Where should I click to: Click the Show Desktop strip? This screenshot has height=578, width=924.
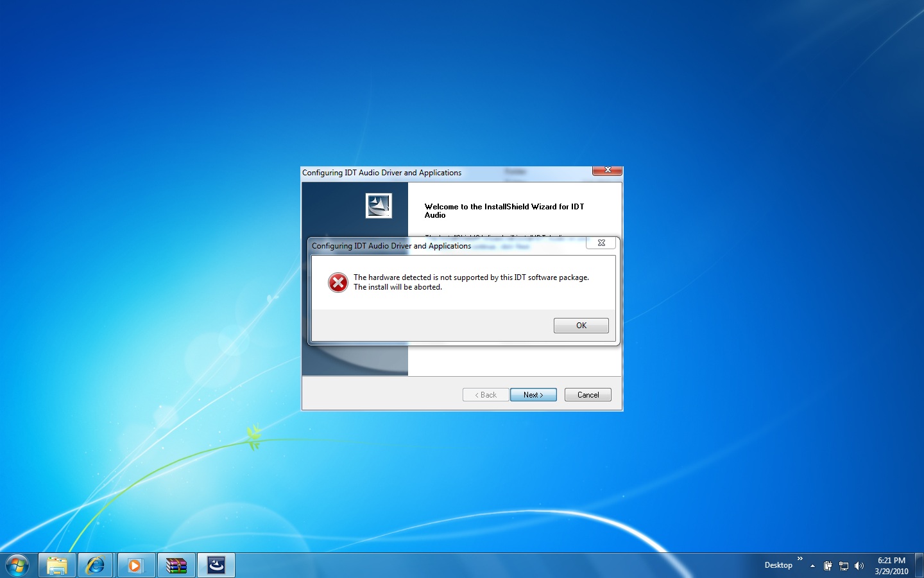coord(919,565)
